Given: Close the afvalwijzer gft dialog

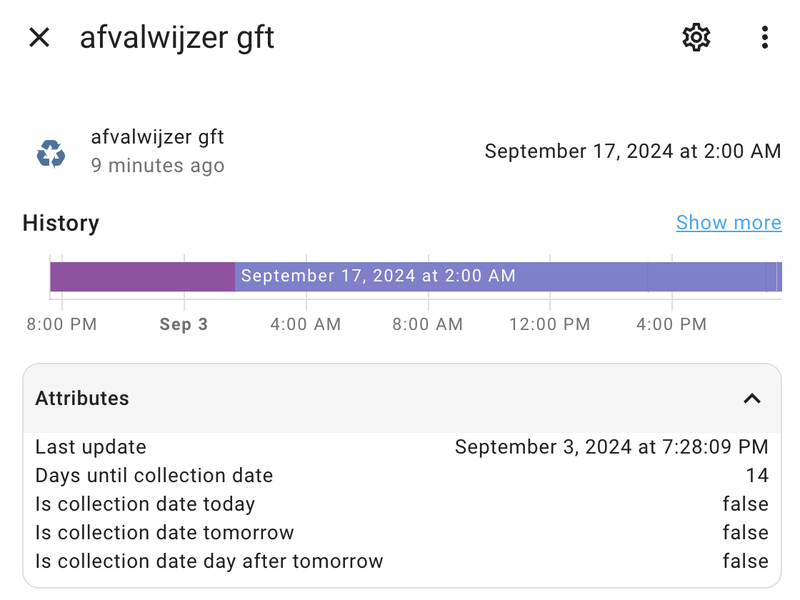Looking at the screenshot, I should coord(39,38).
